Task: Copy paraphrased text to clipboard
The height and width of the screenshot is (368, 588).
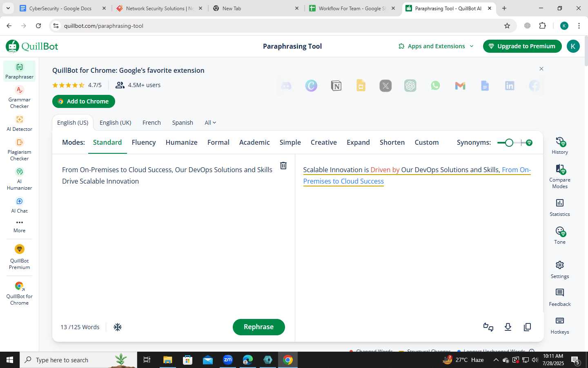Action: [528, 327]
